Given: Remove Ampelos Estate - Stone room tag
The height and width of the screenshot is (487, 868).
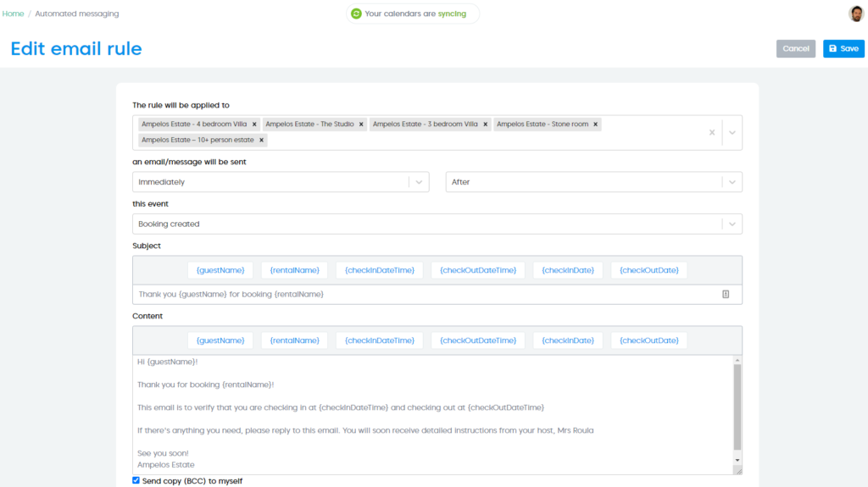Looking at the screenshot, I should [596, 125].
